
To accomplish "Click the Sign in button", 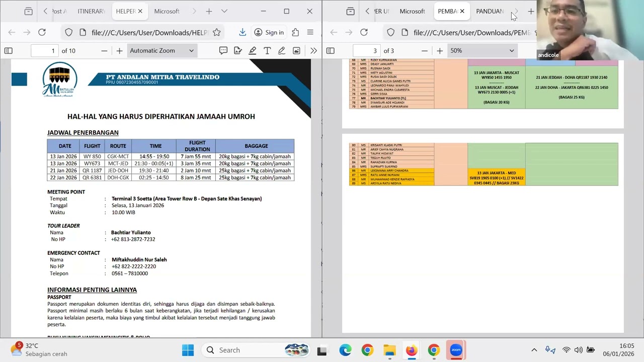I will point(269,32).
